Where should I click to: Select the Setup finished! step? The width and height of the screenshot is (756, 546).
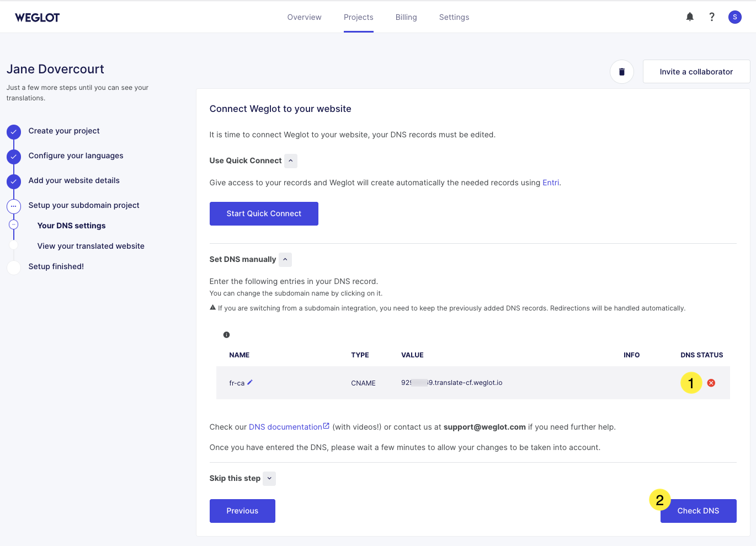(56, 266)
